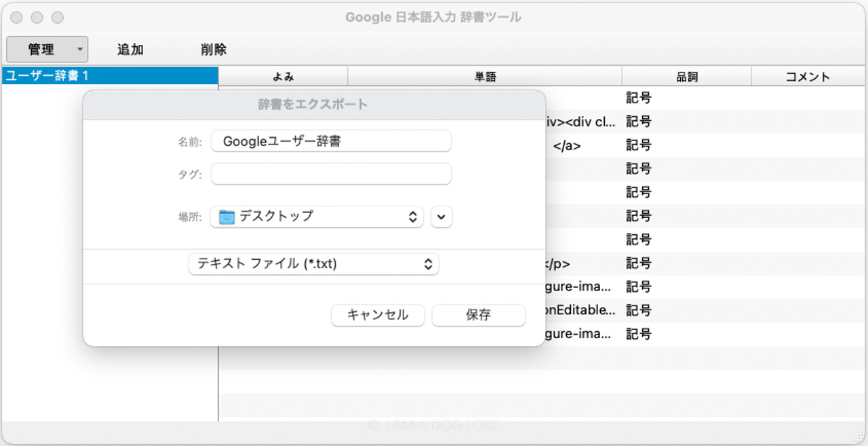This screenshot has width=868, height=446.
Task: Click 記号 in the </p> row
Action: (x=639, y=263)
